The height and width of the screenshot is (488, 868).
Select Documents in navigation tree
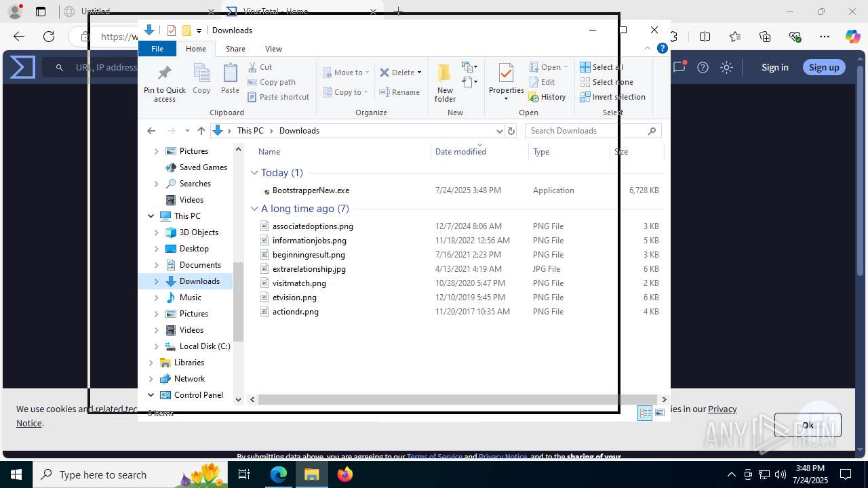coord(200,265)
